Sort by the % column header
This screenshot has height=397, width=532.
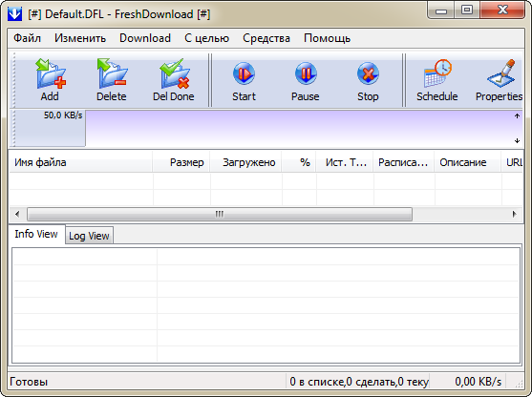click(x=299, y=162)
